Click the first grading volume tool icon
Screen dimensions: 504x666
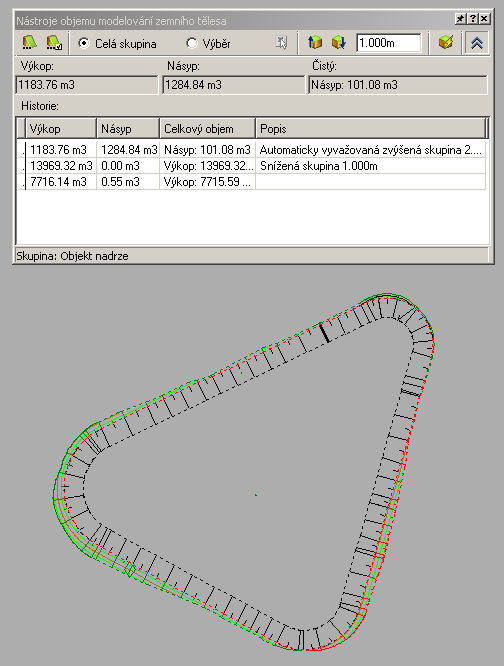[x=29, y=43]
